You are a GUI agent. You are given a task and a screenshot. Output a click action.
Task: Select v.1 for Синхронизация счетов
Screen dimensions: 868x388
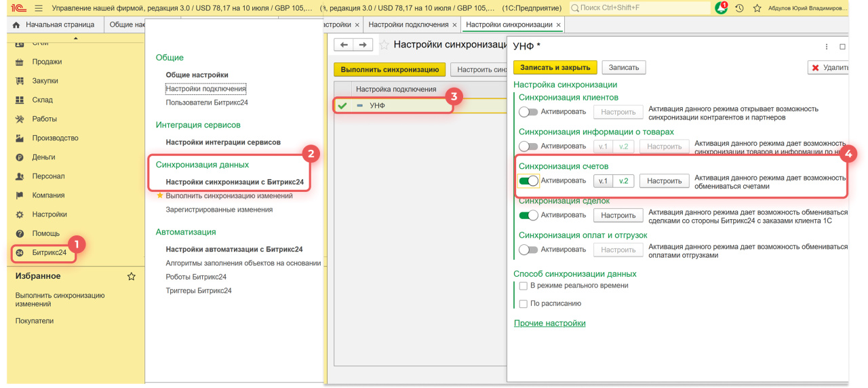[604, 181]
